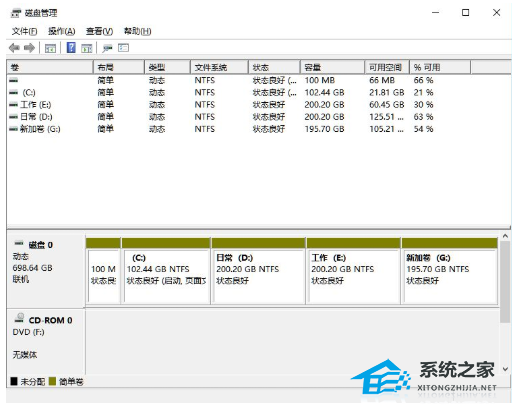512x406 pixels.
Task: Click the 联机 status text of disk 0
Action: 21,279
